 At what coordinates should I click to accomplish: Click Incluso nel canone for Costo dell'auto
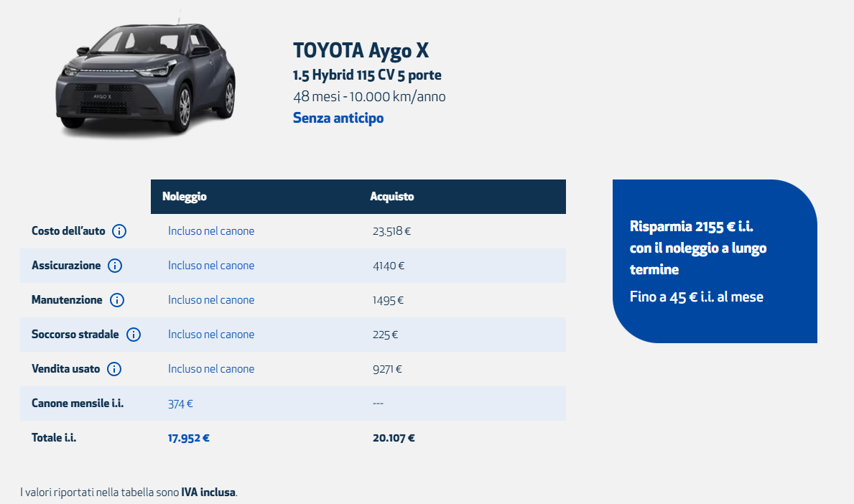[211, 231]
